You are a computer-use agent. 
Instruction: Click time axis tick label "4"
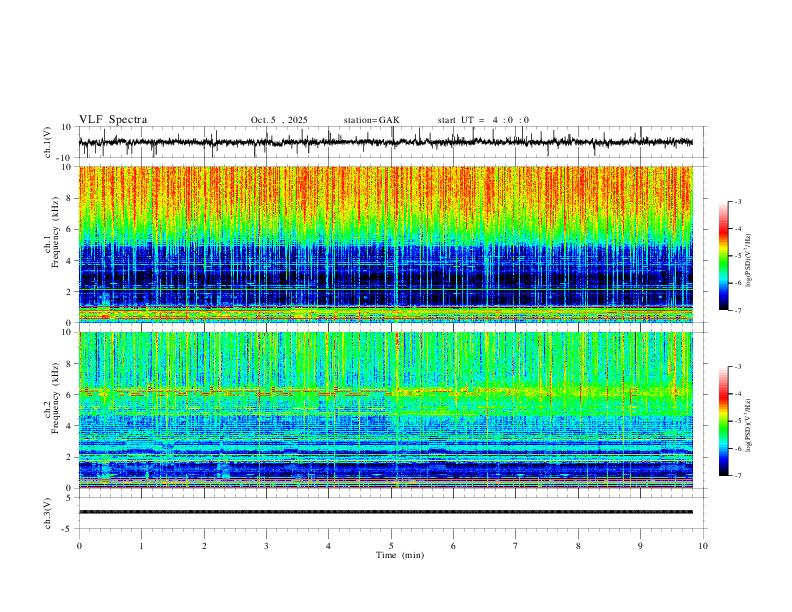(328, 546)
